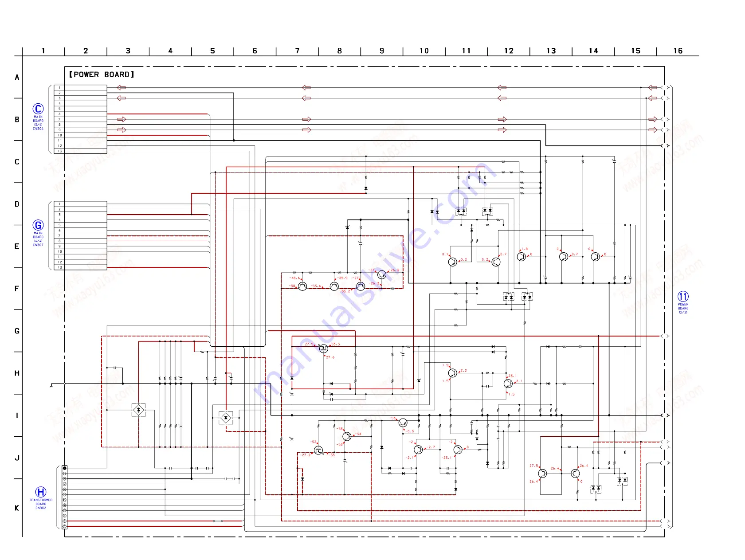Image resolution: width=745 pixels, height=560 pixels.
Task: Click column header 8
Action: [340, 51]
